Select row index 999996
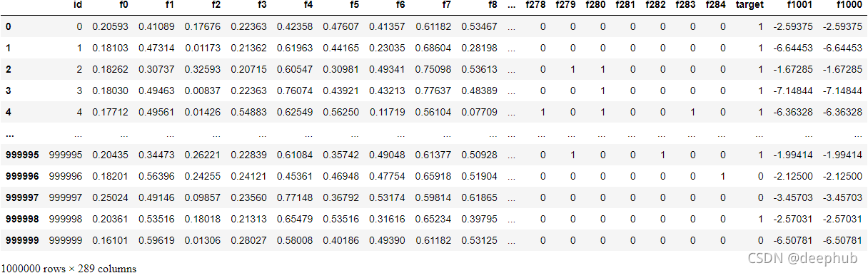The width and height of the screenshot is (868, 273). coord(21,176)
